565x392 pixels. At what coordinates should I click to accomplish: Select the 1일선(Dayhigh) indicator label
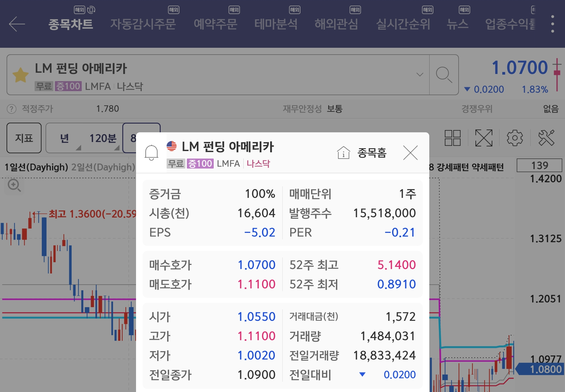36,167
